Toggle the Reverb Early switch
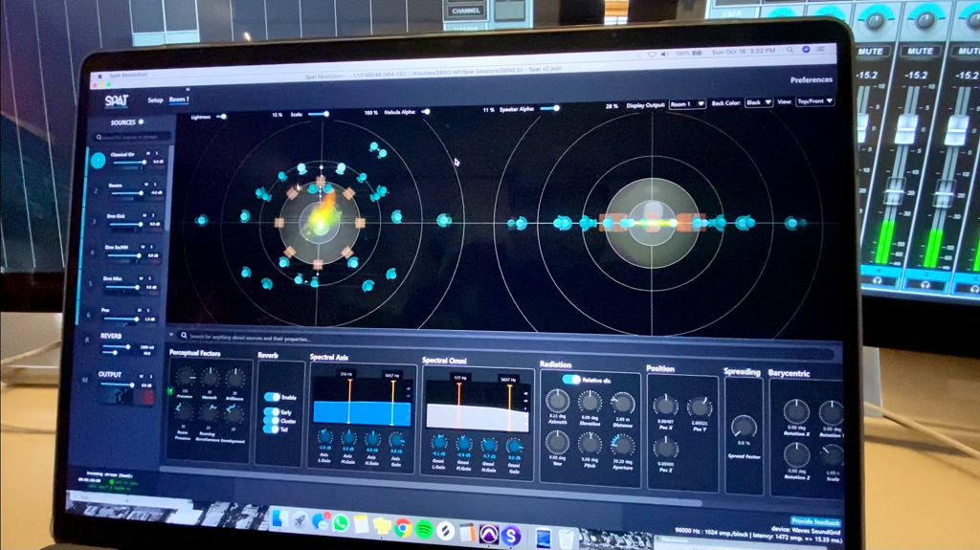Viewport: 980px width, 550px height. point(272,412)
